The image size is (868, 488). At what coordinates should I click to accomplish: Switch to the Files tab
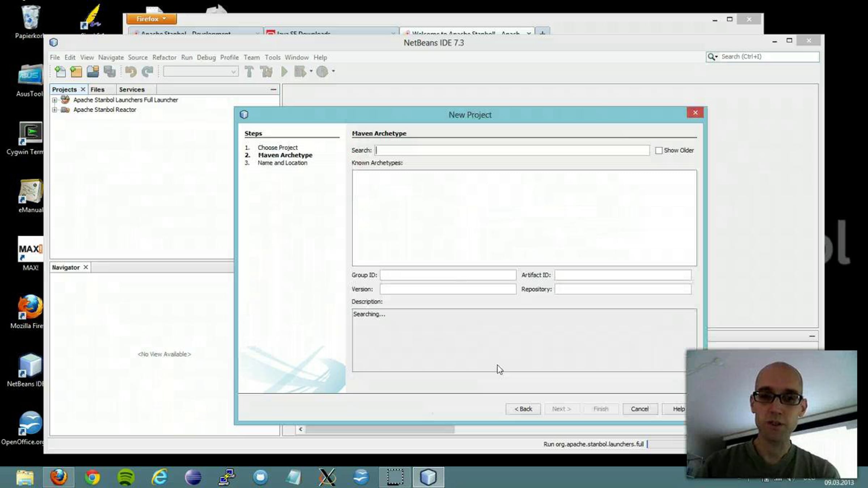coord(97,89)
